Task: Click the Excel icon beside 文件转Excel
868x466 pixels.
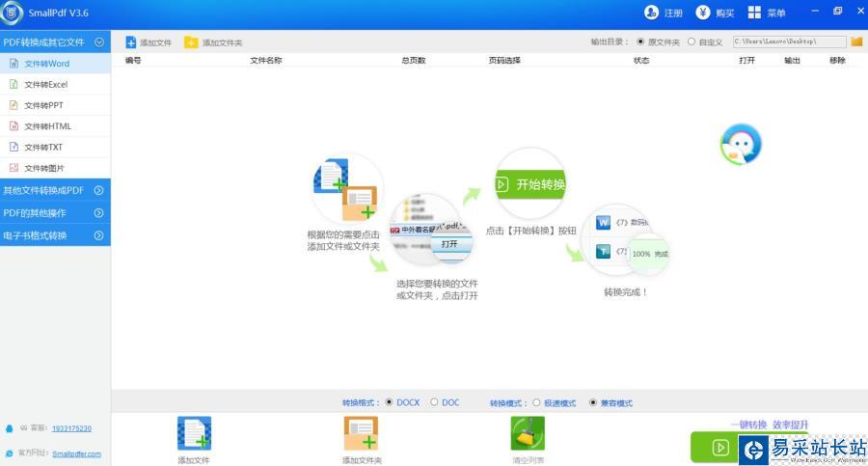Action: (14, 84)
